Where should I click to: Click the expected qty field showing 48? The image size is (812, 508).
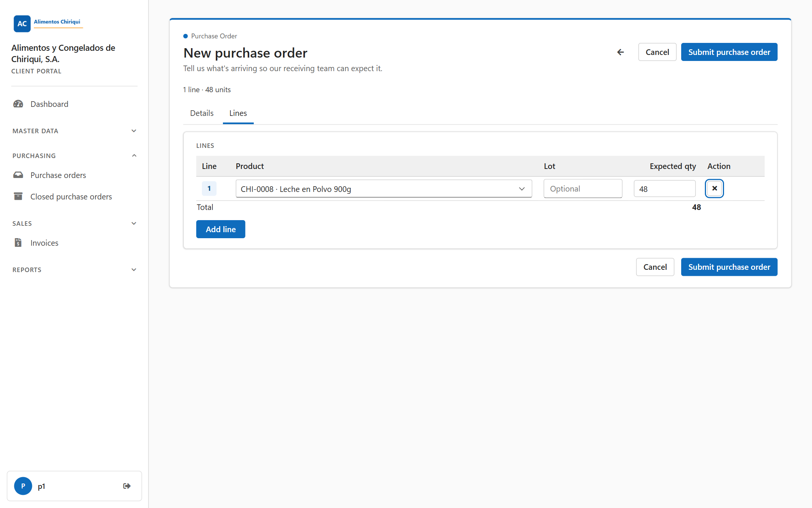coord(665,189)
